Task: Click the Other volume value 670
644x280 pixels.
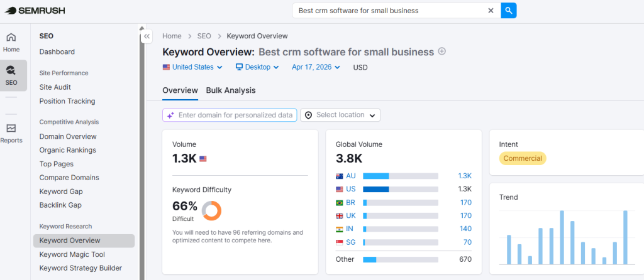Action: tap(465, 259)
